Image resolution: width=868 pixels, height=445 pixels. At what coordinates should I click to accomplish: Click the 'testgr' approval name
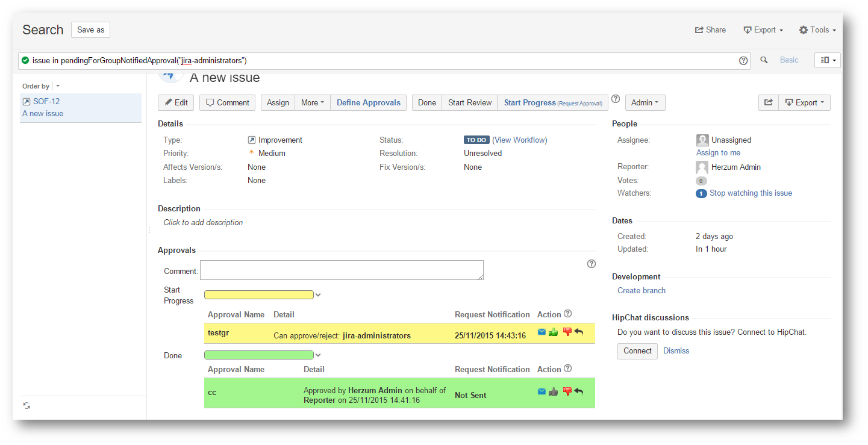(218, 332)
